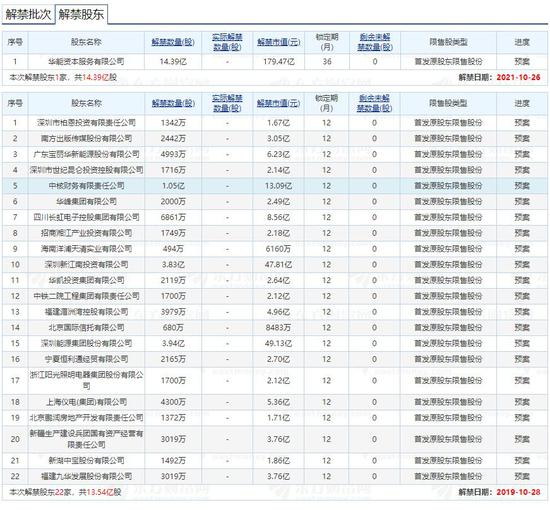Click the 8.56亿 market value cell
550x510 pixels.
point(279,217)
